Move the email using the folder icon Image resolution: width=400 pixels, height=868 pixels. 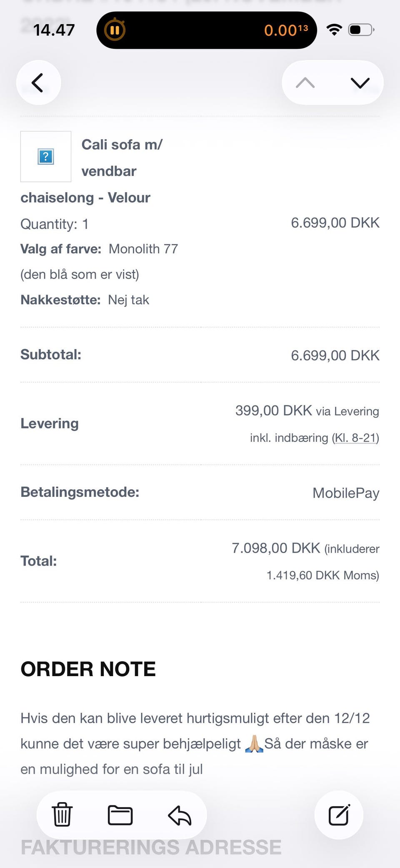click(x=120, y=815)
